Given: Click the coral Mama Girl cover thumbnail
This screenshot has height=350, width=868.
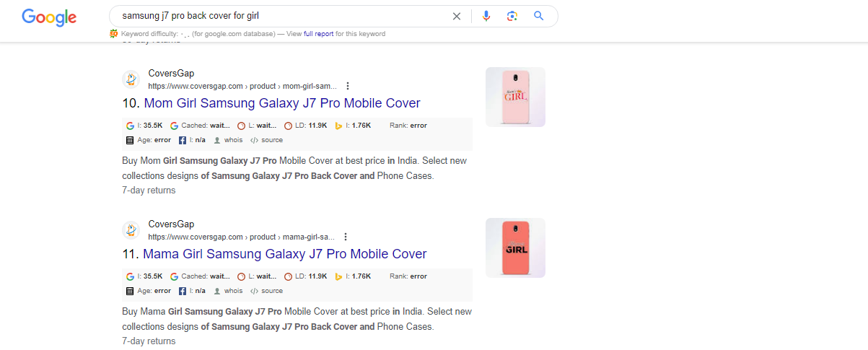Looking at the screenshot, I should pos(515,248).
